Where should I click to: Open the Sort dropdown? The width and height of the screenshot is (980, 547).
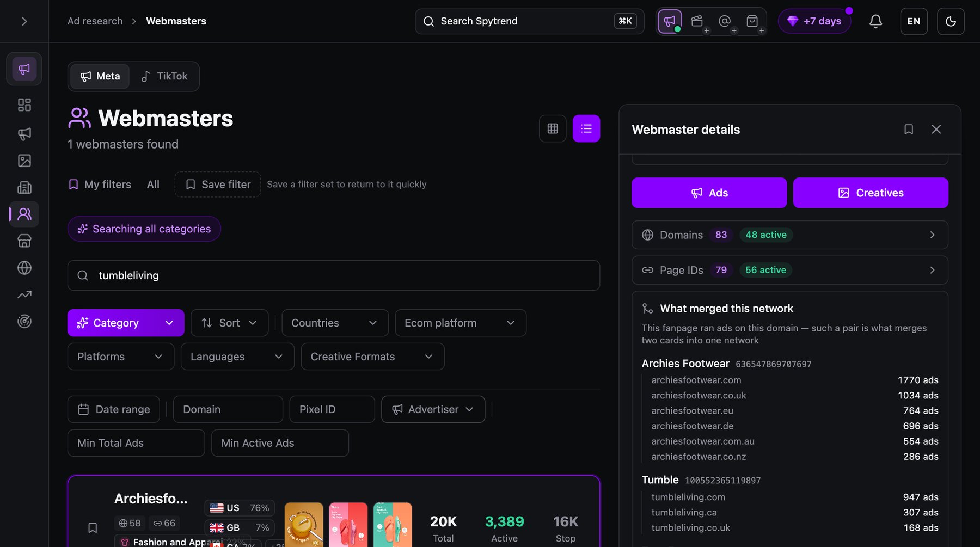(x=229, y=323)
